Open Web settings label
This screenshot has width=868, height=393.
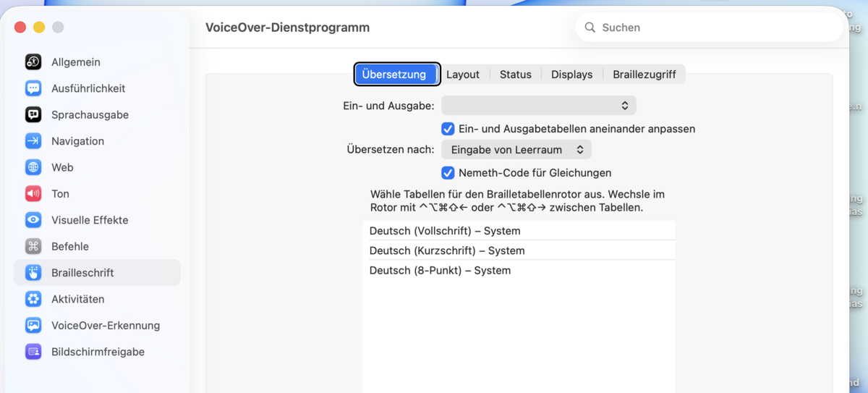coord(62,167)
